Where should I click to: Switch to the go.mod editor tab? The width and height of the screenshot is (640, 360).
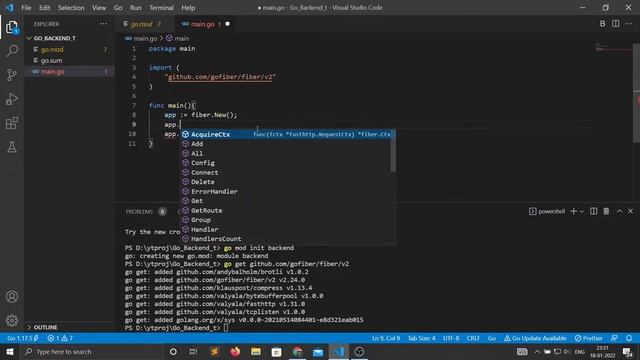145,24
